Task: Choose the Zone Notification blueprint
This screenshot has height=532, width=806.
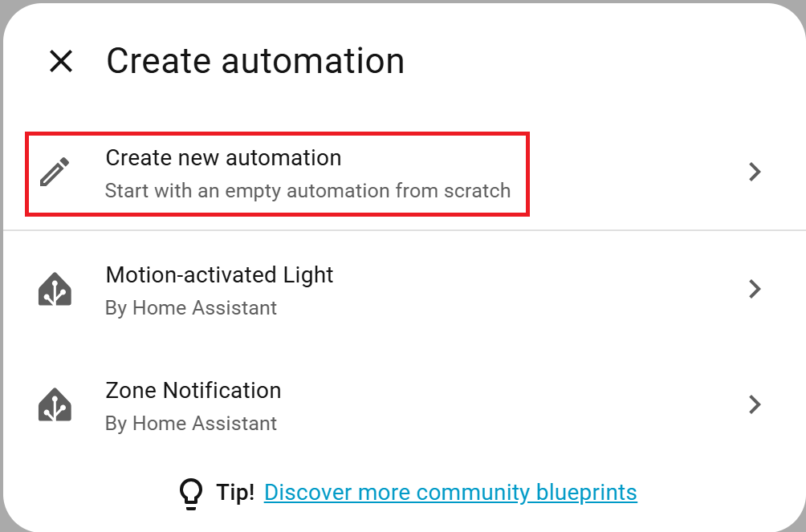Action: tap(193, 391)
